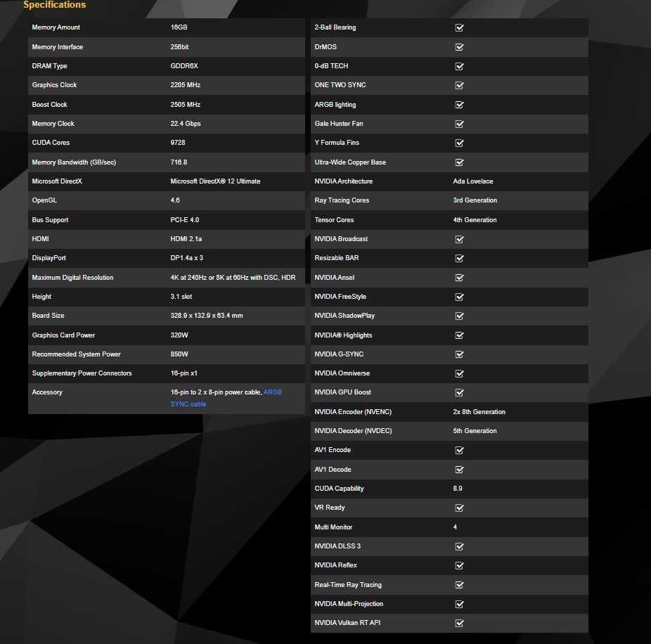Open the ARGB SYNC cable link
The image size is (651, 644).
226,398
